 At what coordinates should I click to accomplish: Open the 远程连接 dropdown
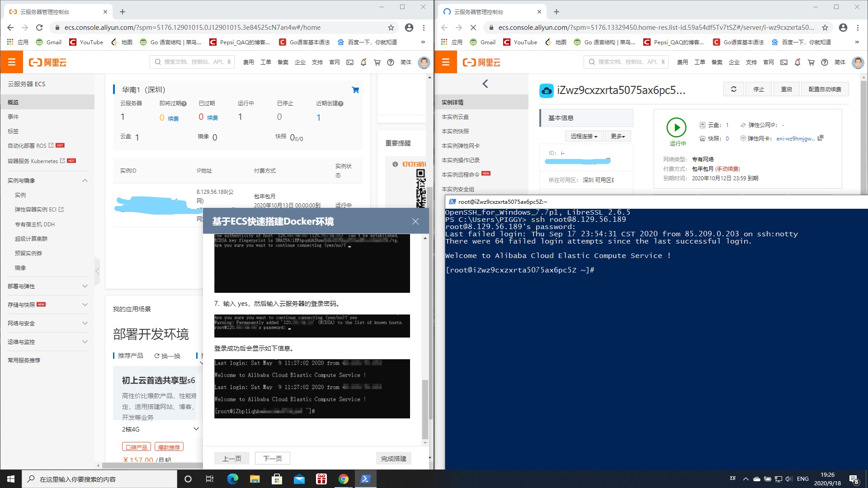pyautogui.click(x=584, y=136)
